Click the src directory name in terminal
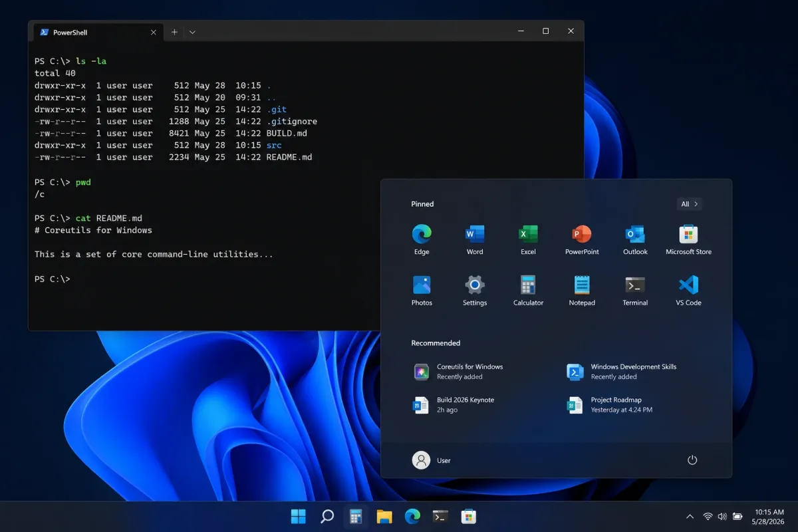 point(274,146)
